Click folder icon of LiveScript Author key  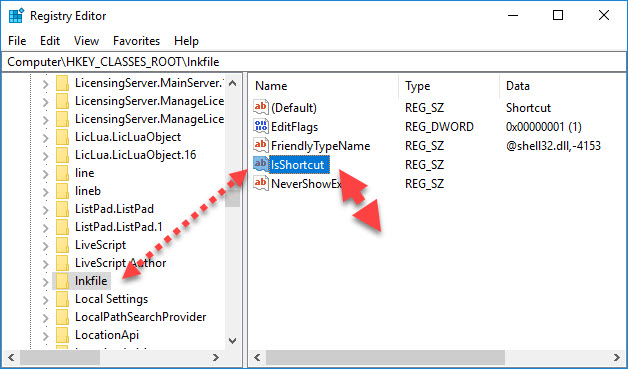(x=62, y=263)
